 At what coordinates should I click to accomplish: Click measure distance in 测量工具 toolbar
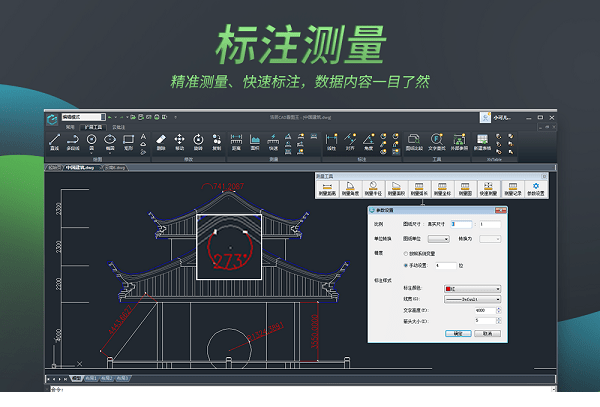click(x=327, y=189)
